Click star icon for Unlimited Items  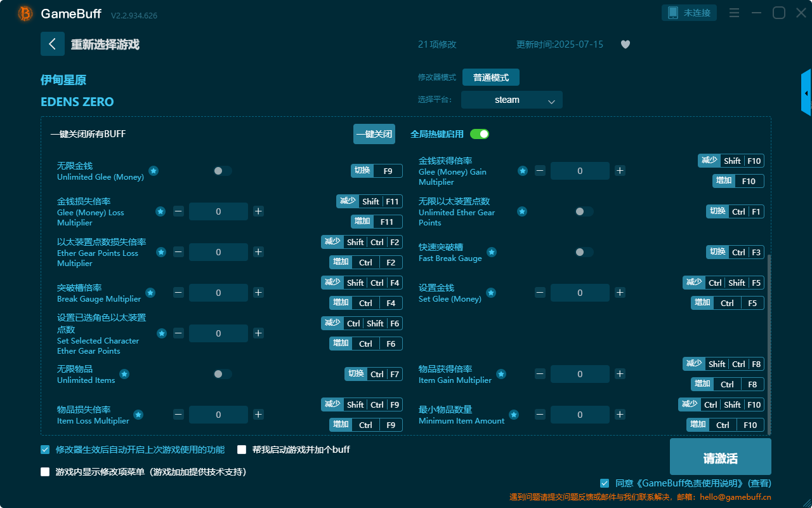(124, 374)
